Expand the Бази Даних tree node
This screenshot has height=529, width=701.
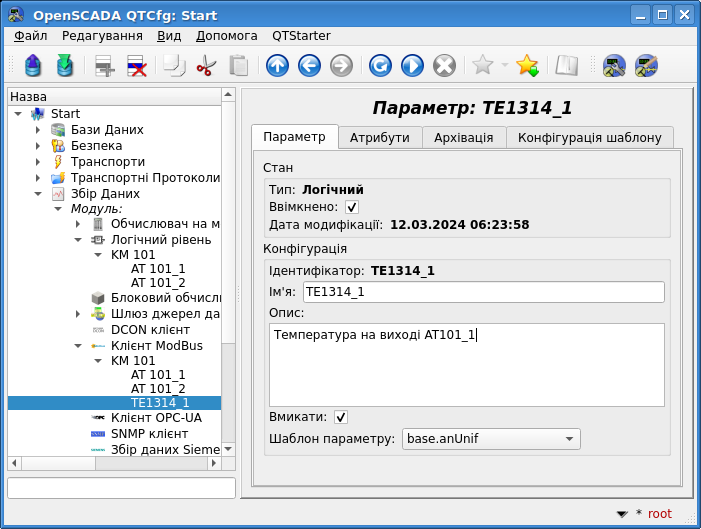38,130
